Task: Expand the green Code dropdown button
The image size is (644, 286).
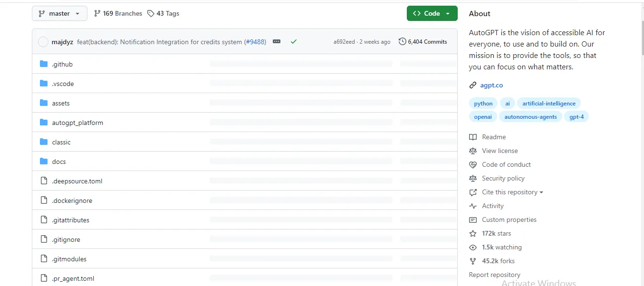Action: [x=432, y=13]
